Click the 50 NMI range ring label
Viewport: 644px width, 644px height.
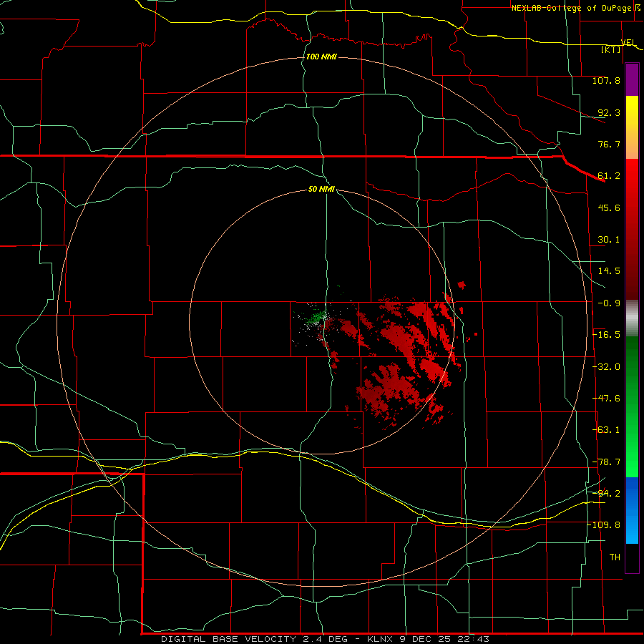321,189
